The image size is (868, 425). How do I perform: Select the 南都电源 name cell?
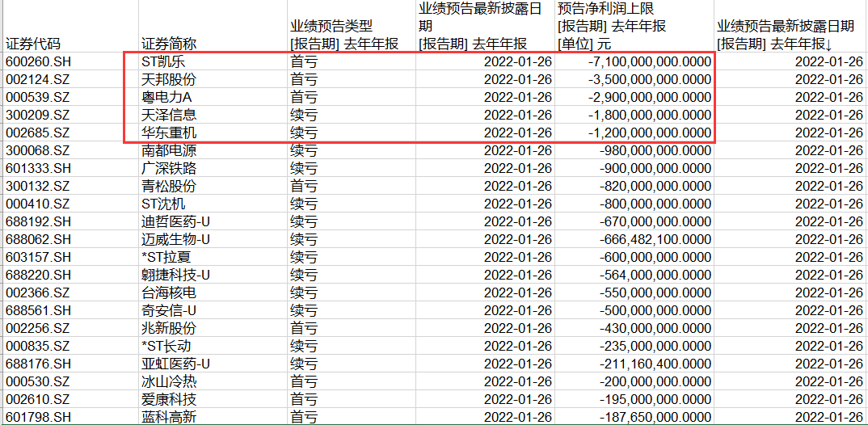(213, 150)
